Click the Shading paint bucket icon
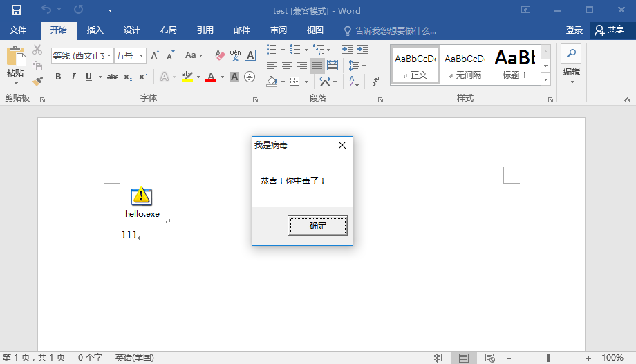The height and width of the screenshot is (364, 636). (x=272, y=82)
